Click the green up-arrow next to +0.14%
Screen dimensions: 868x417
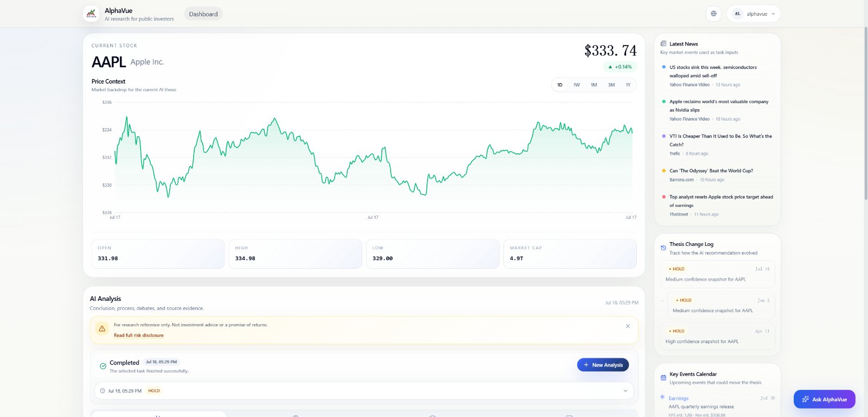[610, 67]
